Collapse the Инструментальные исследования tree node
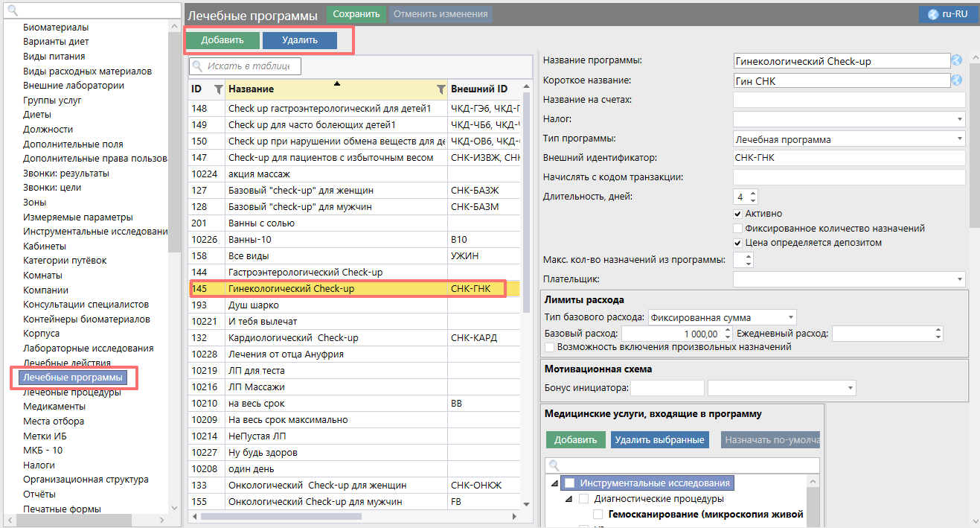This screenshot has width=980, height=528. 554,484
